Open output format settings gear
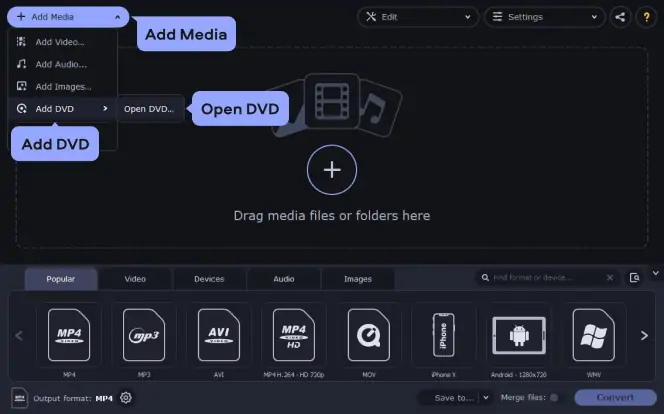Screen dimensions: 664x414 point(126,398)
